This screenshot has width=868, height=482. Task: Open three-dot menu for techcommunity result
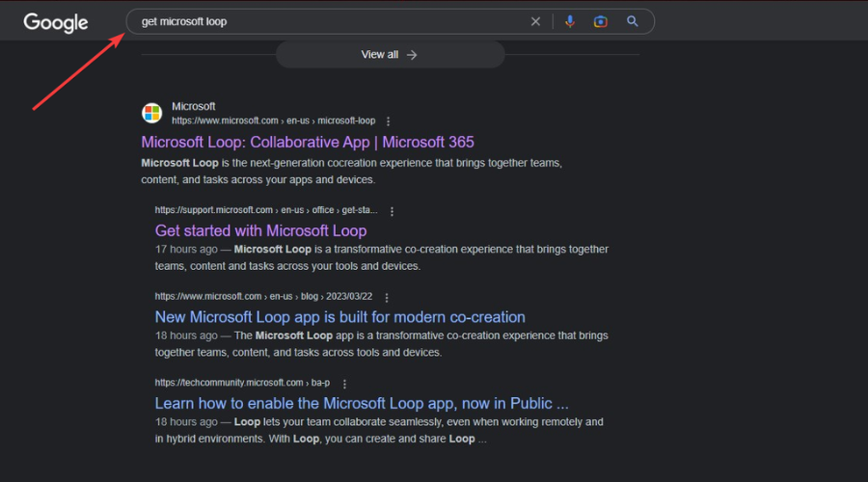click(x=344, y=384)
